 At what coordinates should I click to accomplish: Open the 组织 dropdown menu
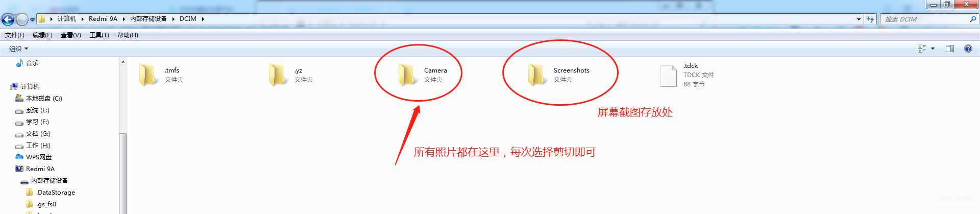click(18, 49)
